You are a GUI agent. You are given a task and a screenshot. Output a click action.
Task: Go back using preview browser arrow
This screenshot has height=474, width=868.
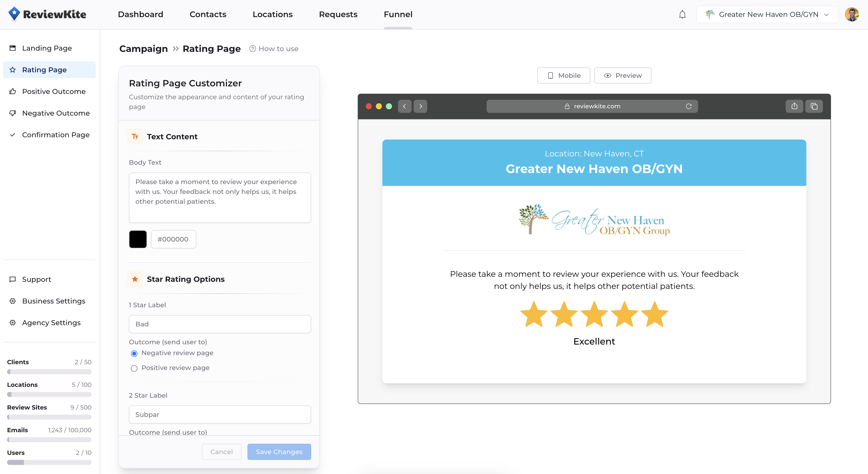pyautogui.click(x=404, y=106)
